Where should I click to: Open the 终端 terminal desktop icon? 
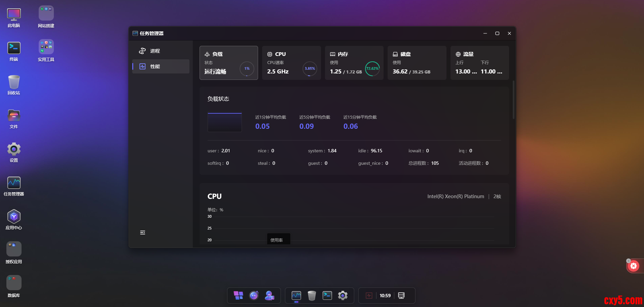(14, 51)
